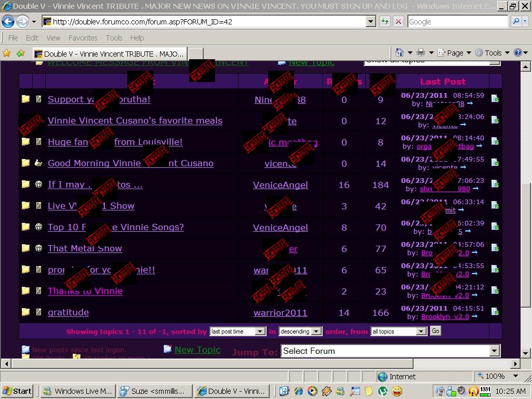Click the Windows Start button
The height and width of the screenshot is (399, 532).
pyautogui.click(x=17, y=391)
